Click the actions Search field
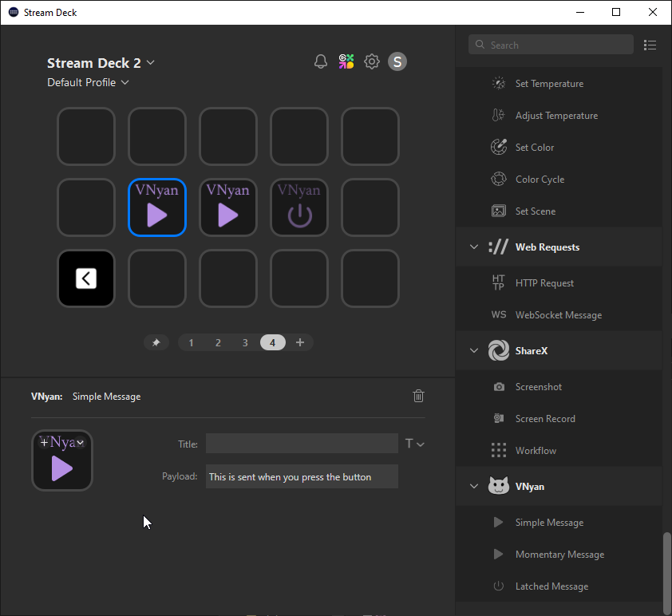The height and width of the screenshot is (616, 672). pos(551,45)
